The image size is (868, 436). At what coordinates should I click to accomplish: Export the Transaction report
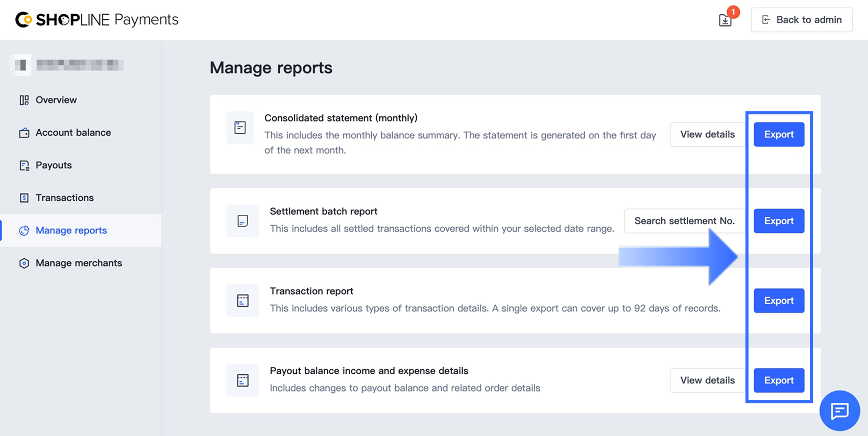coord(779,301)
